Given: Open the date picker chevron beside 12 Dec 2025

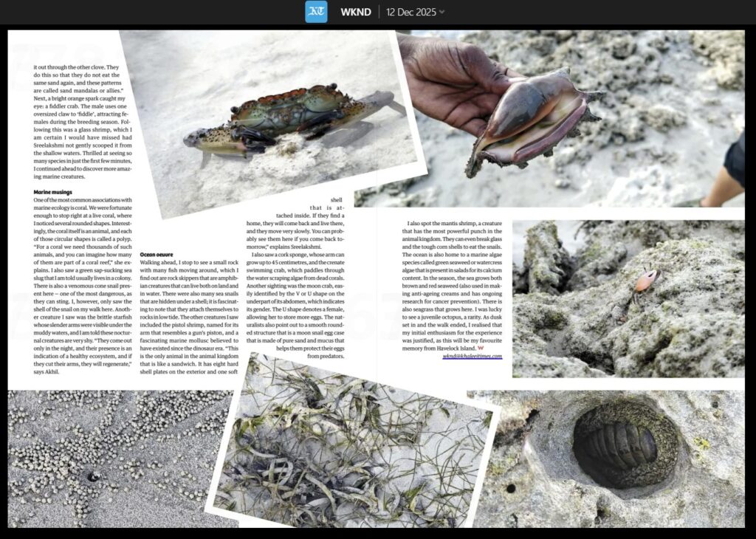Looking at the screenshot, I should pos(441,12).
